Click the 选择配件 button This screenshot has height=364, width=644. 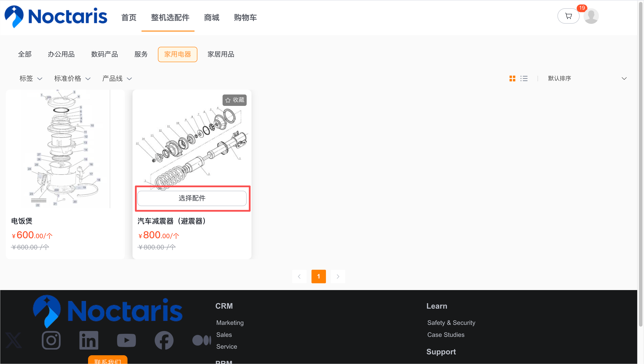click(x=192, y=198)
